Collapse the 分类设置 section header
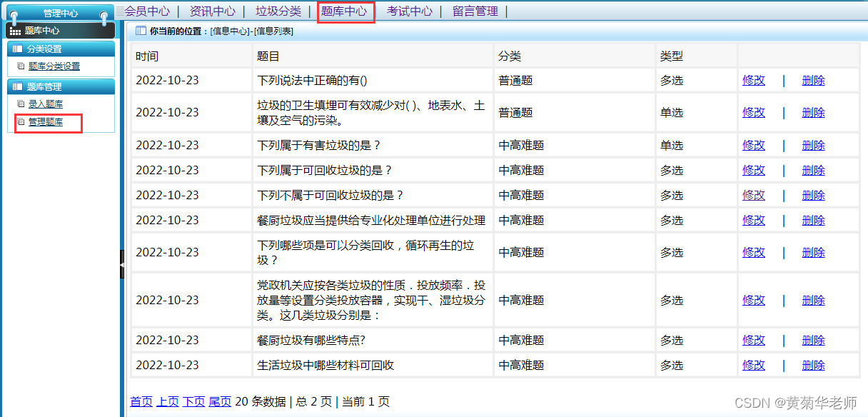 point(61,49)
